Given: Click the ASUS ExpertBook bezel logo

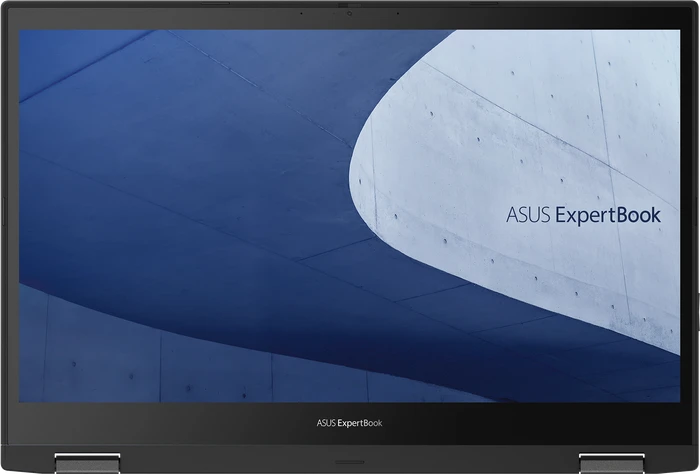Looking at the screenshot, I should [x=350, y=423].
